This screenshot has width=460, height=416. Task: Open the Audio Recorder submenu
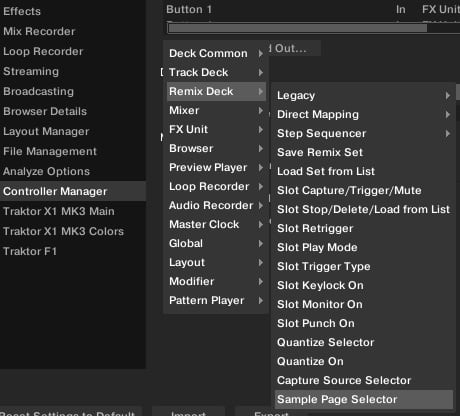pos(216,205)
